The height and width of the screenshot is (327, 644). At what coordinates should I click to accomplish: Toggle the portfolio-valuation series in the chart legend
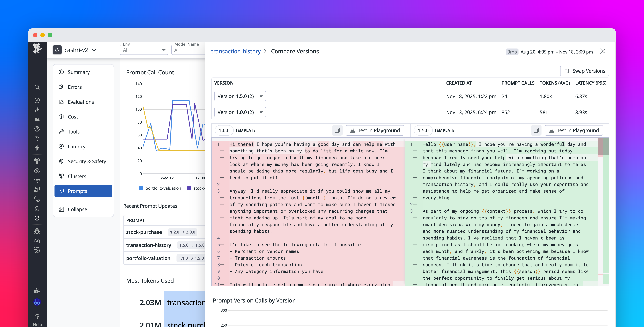[160, 188]
